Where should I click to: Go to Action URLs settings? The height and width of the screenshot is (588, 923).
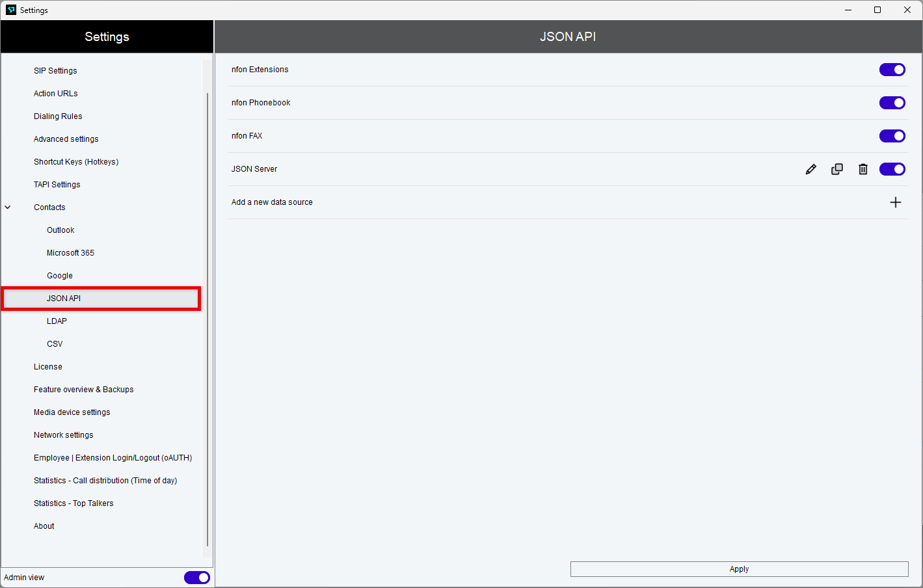pos(56,94)
